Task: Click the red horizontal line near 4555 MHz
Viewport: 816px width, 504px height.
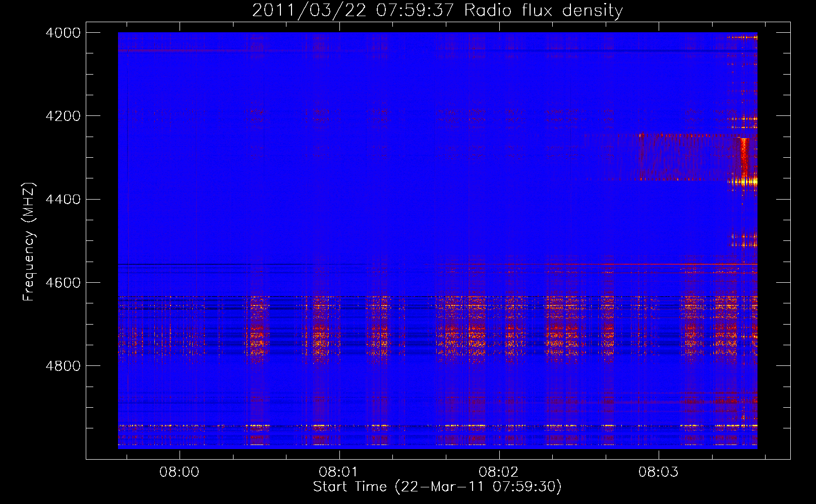Action: pos(598,264)
